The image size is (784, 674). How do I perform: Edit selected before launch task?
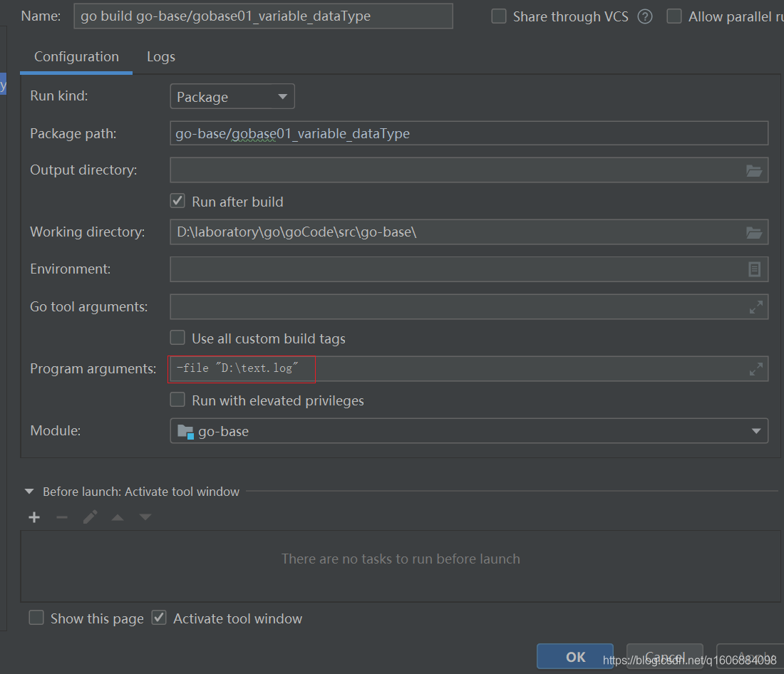click(x=90, y=517)
